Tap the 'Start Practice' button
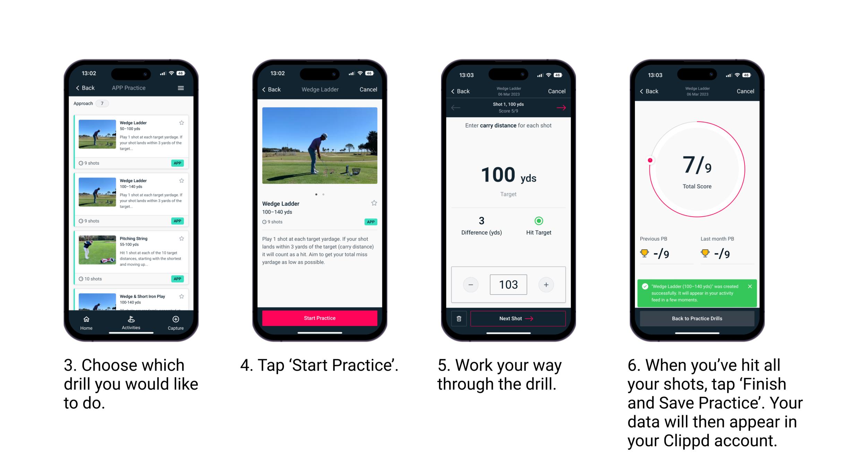Image resolution: width=868 pixels, height=467 pixels. (x=320, y=318)
